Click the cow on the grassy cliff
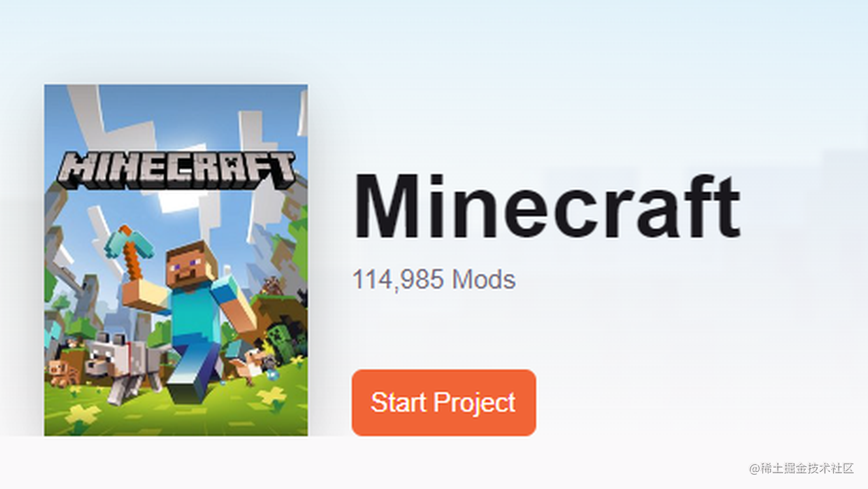 (x=272, y=286)
